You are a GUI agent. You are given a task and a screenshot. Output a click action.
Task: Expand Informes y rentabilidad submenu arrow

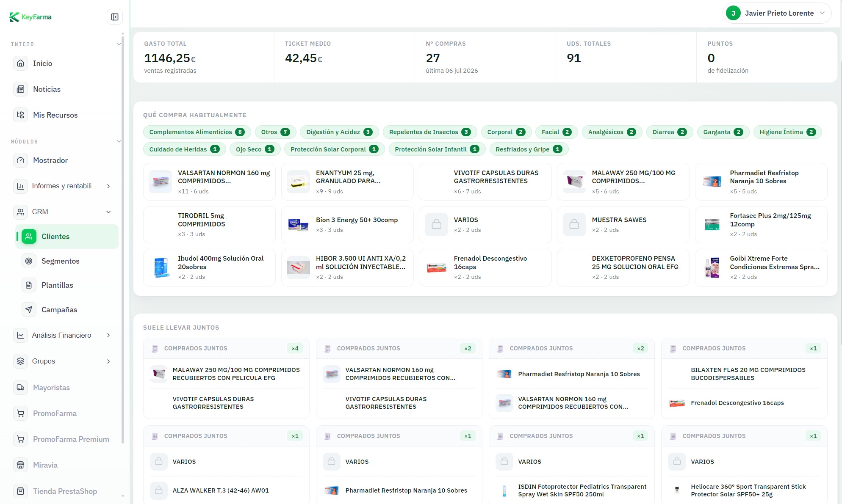108,186
